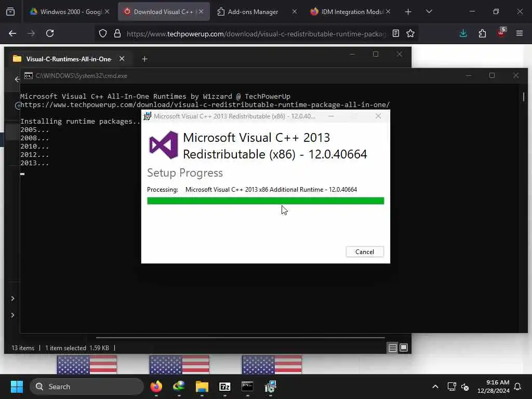The width and height of the screenshot is (532, 399).
Task: Open File Explorer from the taskbar
Action: [x=202, y=387]
